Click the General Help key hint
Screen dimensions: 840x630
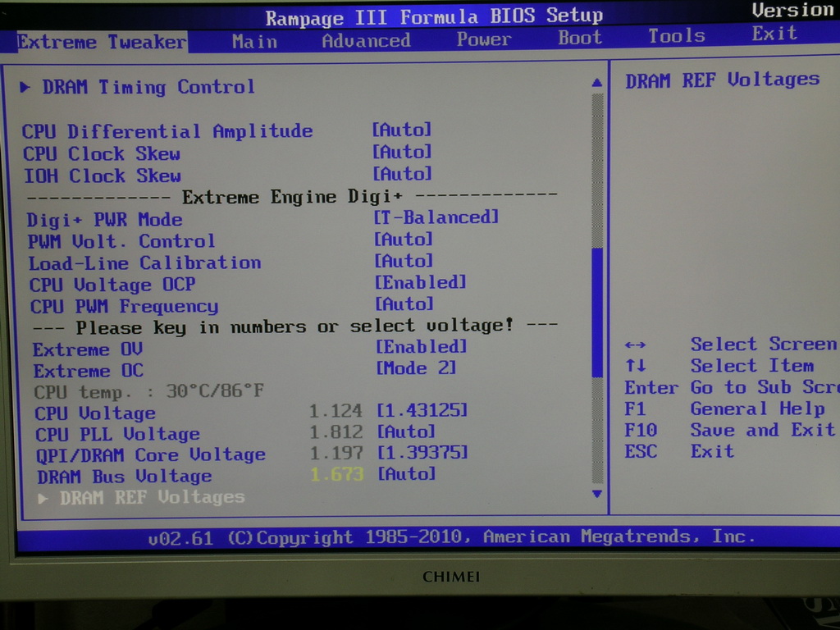point(725,409)
